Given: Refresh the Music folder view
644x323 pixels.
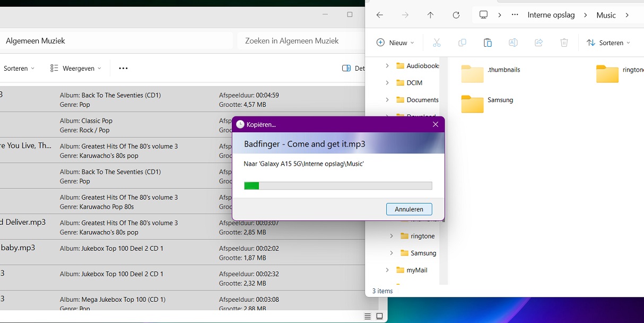Looking at the screenshot, I should [456, 15].
